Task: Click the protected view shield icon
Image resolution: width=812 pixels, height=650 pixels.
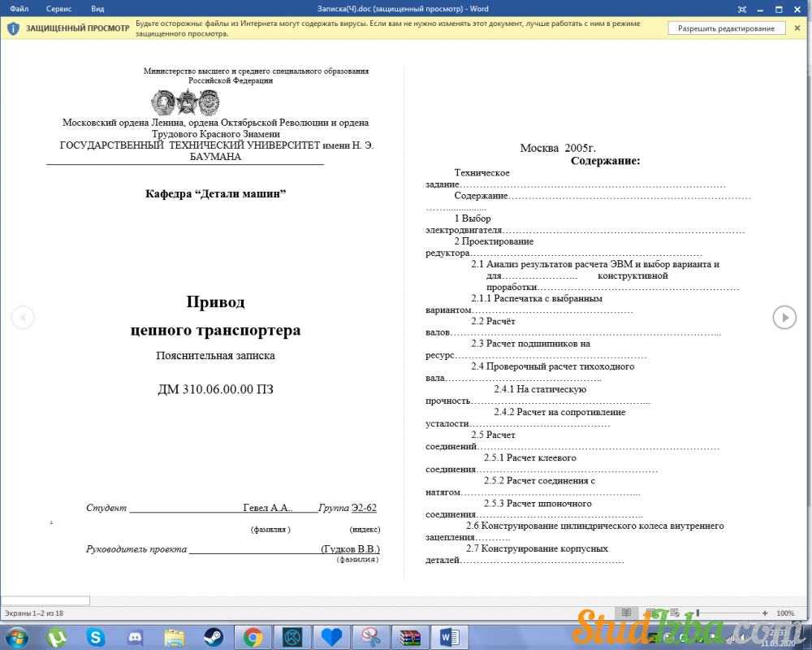Action: 14,28
